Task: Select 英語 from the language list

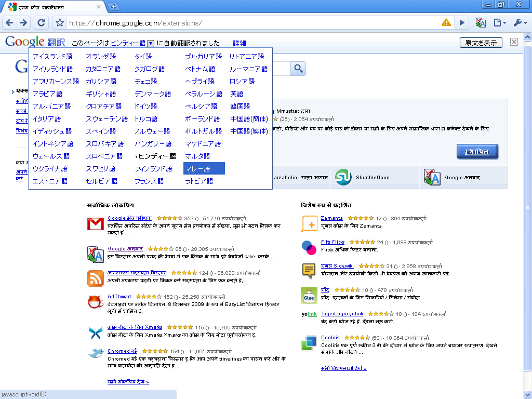Action: [x=236, y=94]
